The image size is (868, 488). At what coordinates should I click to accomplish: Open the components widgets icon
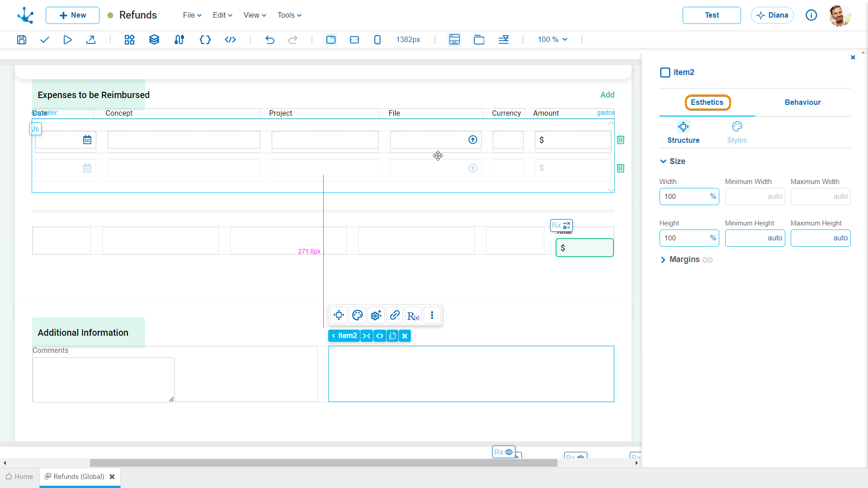pyautogui.click(x=130, y=40)
